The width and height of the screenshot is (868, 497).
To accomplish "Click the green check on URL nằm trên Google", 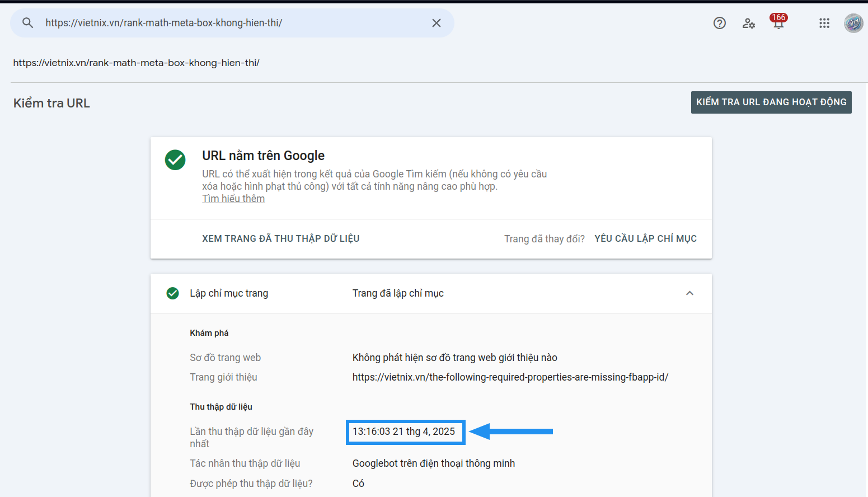I will 175,160.
